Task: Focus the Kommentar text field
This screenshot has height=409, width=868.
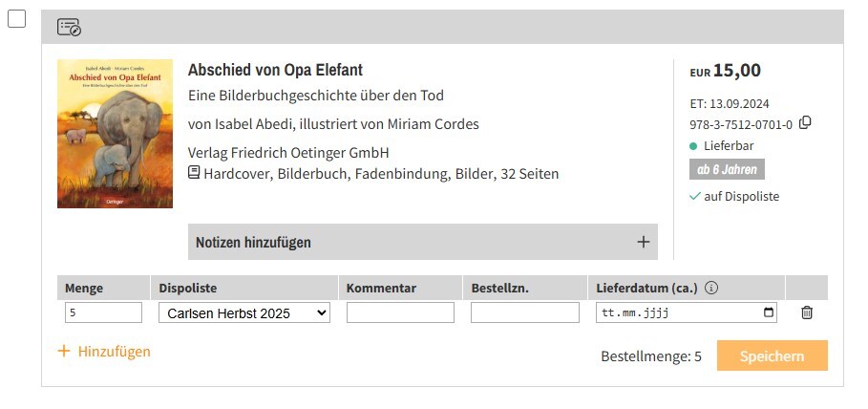Action: tap(400, 312)
